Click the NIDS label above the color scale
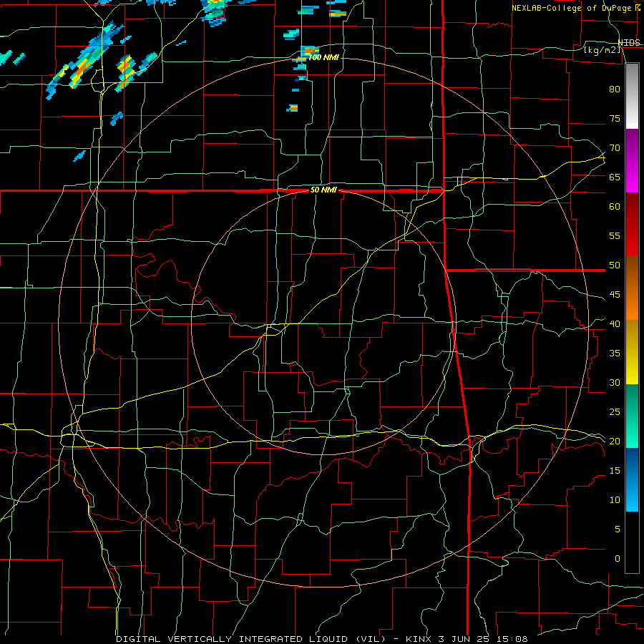The width and height of the screenshot is (644, 644). 629,42
